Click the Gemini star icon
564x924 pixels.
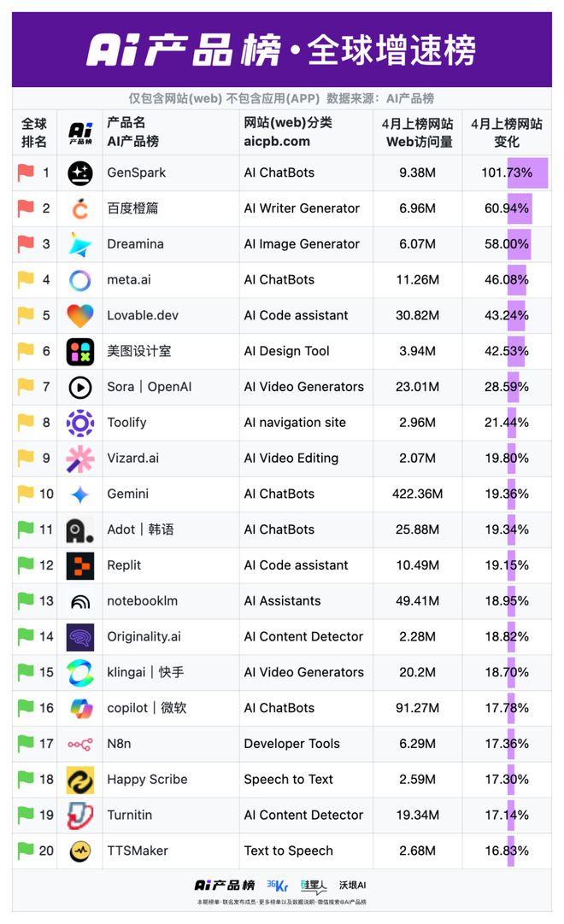tap(80, 494)
